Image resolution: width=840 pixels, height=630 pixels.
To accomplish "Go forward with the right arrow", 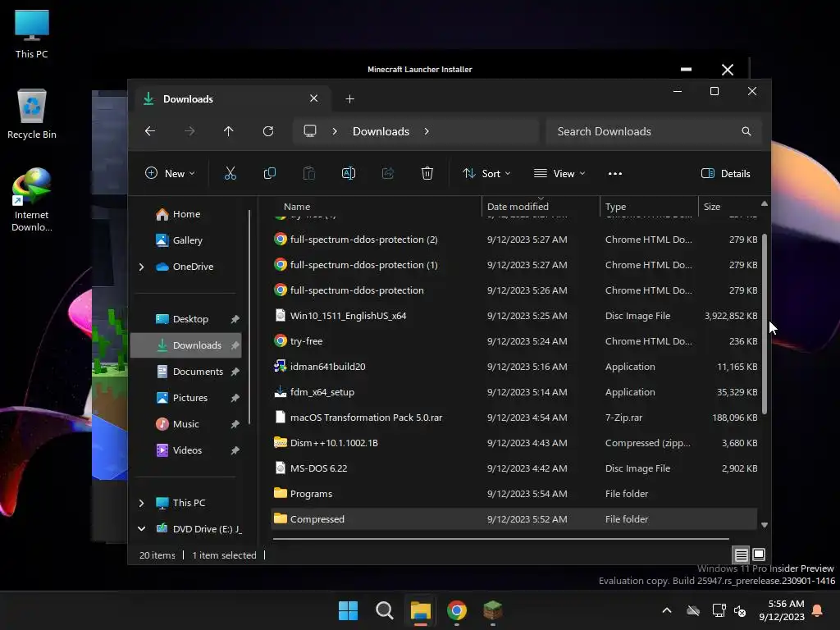I will point(189,131).
